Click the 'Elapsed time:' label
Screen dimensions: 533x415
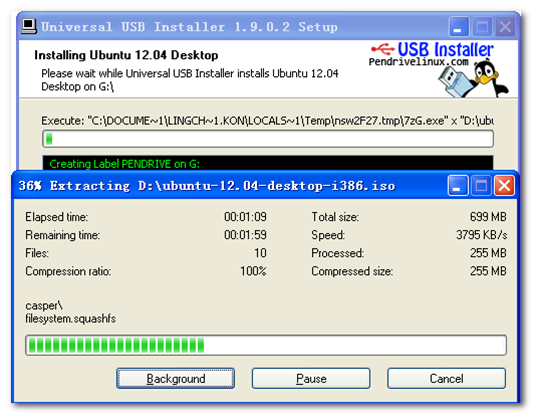[56, 217]
